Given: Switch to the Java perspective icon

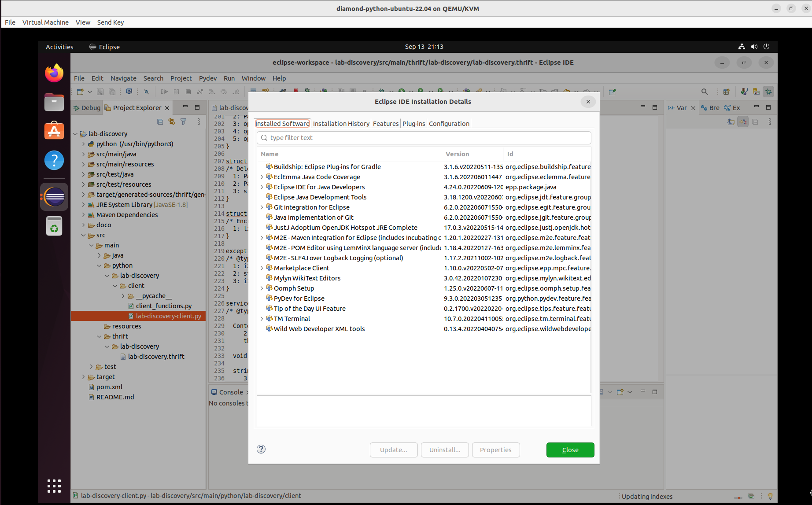Looking at the screenshot, I should pyautogui.click(x=744, y=92).
